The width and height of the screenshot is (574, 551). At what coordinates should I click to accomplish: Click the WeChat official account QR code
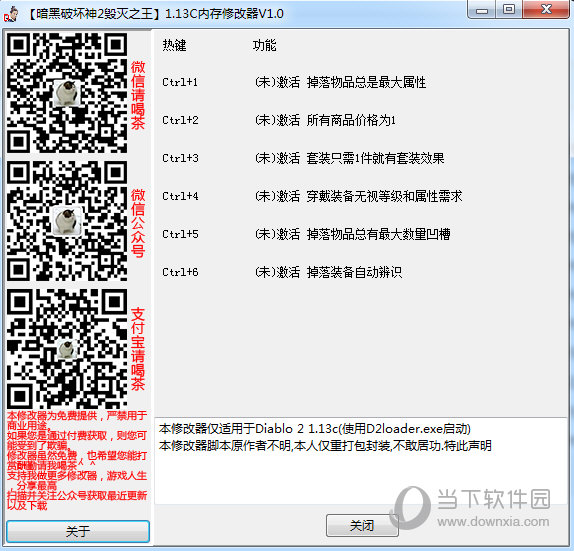tap(67, 221)
